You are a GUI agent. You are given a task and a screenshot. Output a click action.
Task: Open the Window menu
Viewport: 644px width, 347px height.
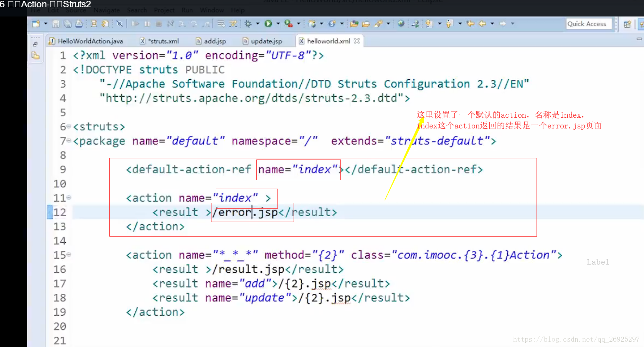212,10
